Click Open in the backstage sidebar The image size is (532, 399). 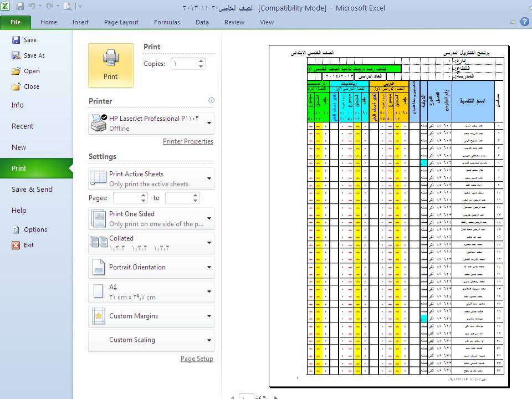click(32, 71)
